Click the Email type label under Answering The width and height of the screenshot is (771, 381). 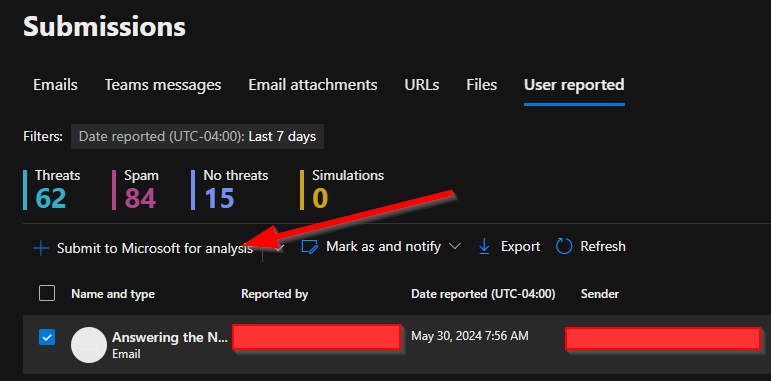click(x=126, y=354)
